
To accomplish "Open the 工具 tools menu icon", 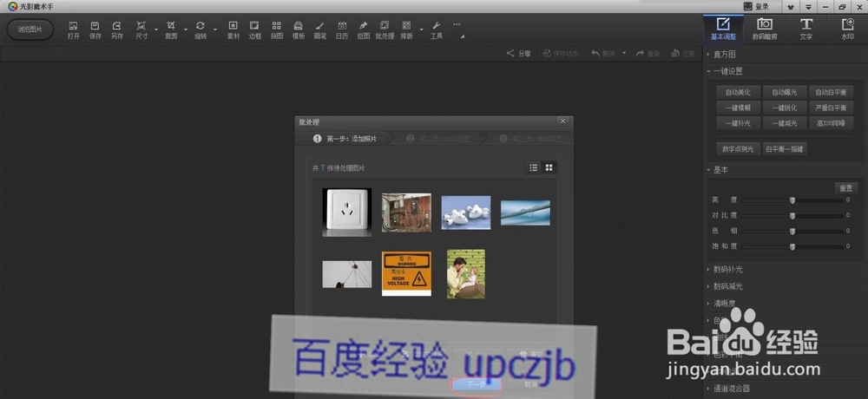I will [437, 29].
